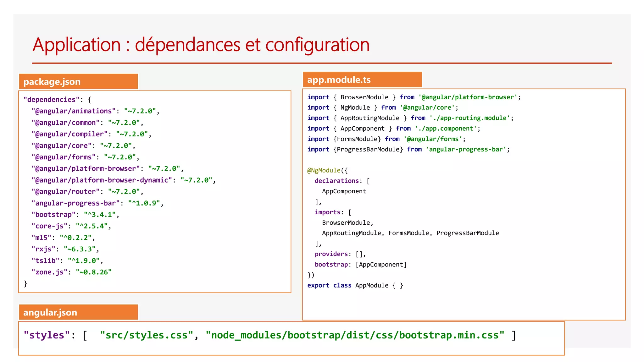Click the bootstrap.min.css path string
This screenshot has height=362, width=644.
pyautogui.click(x=355, y=335)
